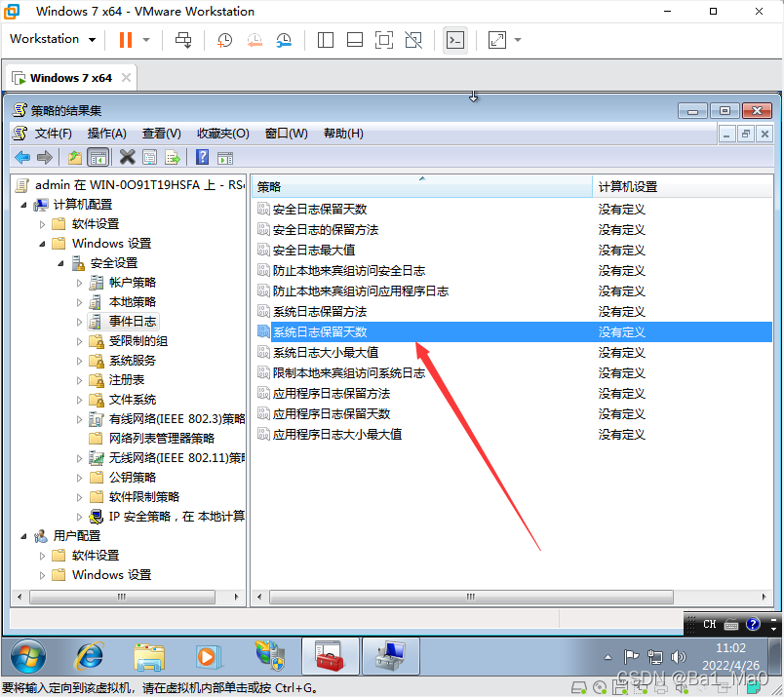
Task: Click the show/hide action pane icon
Action: tap(225, 159)
